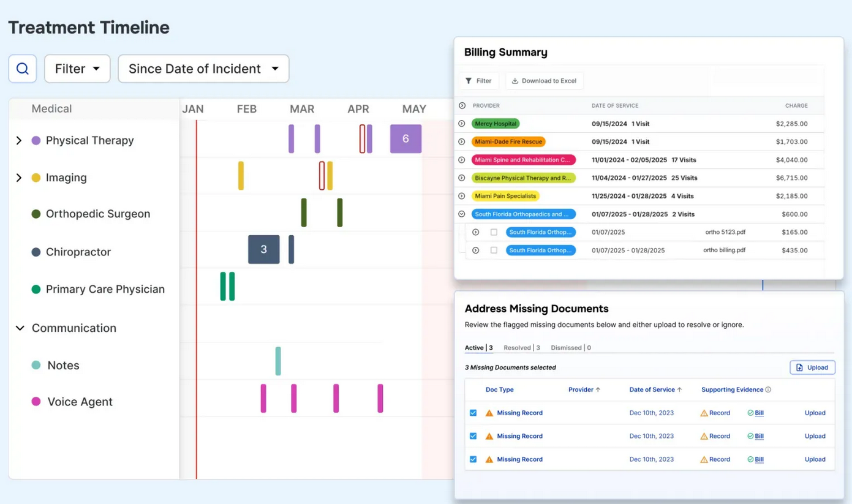Check the box for ortho billing.pdf row

click(494, 250)
